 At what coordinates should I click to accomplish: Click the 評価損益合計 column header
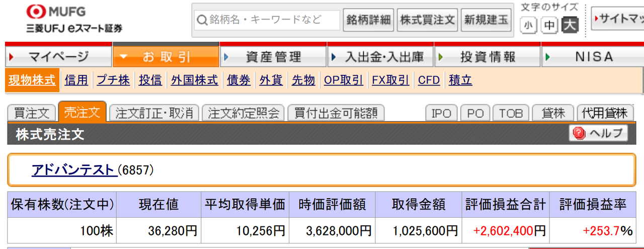[x=506, y=205]
